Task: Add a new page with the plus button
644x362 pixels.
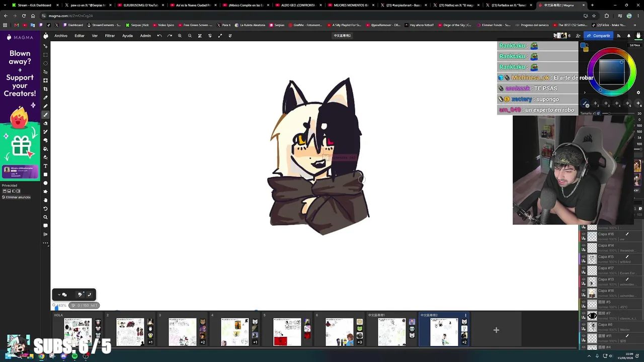Action: click(x=496, y=330)
